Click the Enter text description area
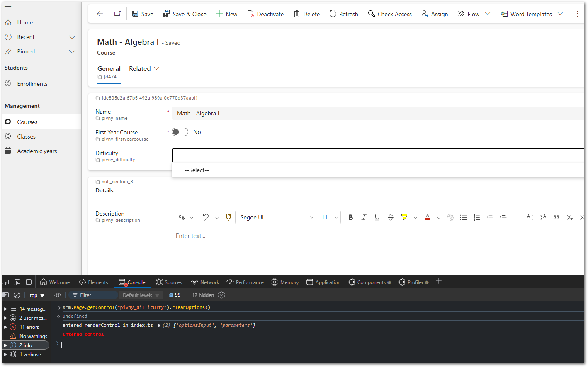The image size is (588, 367). pyautogui.click(x=378, y=250)
